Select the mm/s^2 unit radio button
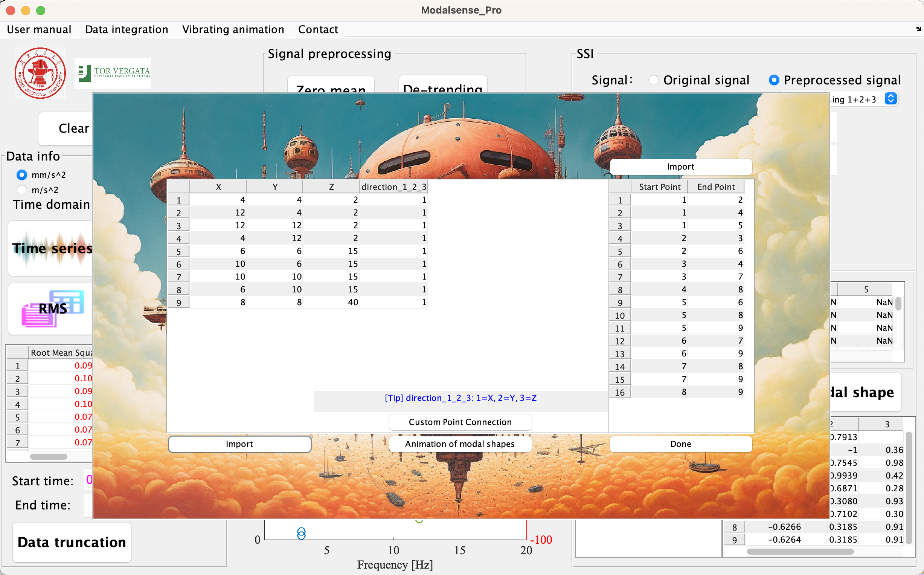This screenshot has width=924, height=575. click(22, 175)
